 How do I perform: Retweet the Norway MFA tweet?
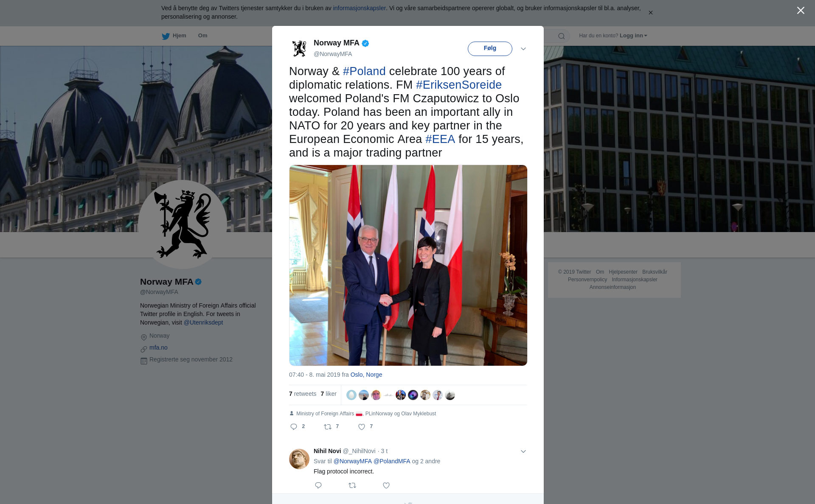click(x=328, y=427)
